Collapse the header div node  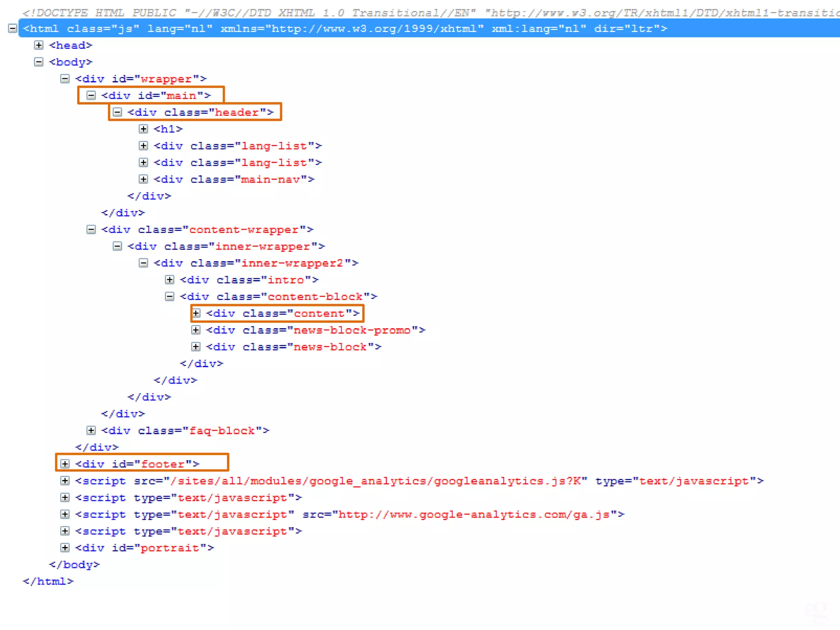click(117, 112)
